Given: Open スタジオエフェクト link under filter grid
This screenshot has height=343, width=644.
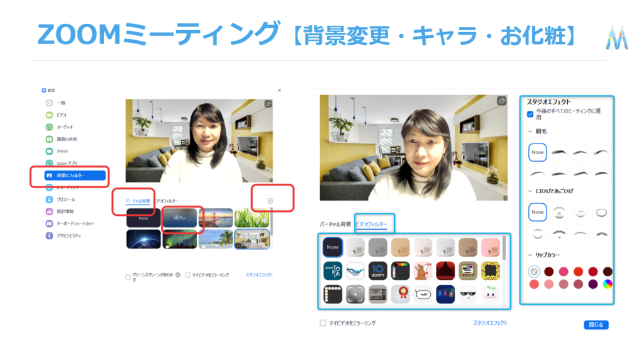Looking at the screenshot, I should point(491,323).
